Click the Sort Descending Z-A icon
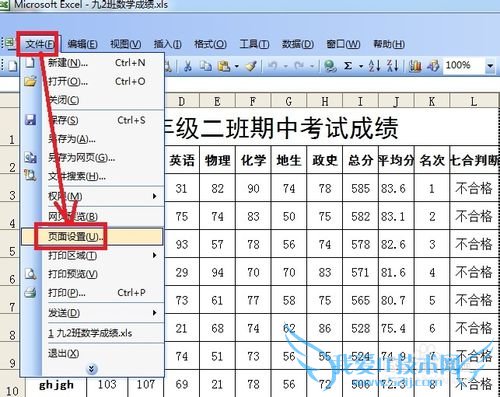The image size is (500, 397). click(x=392, y=66)
